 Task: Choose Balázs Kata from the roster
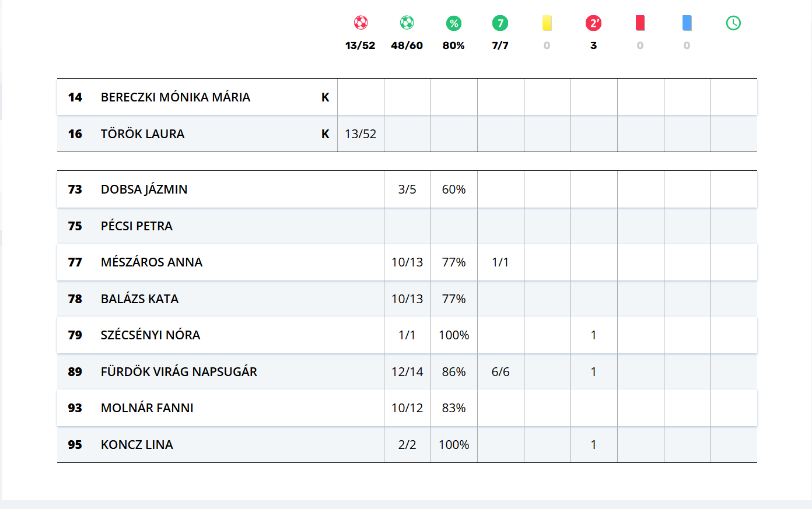[x=139, y=299]
